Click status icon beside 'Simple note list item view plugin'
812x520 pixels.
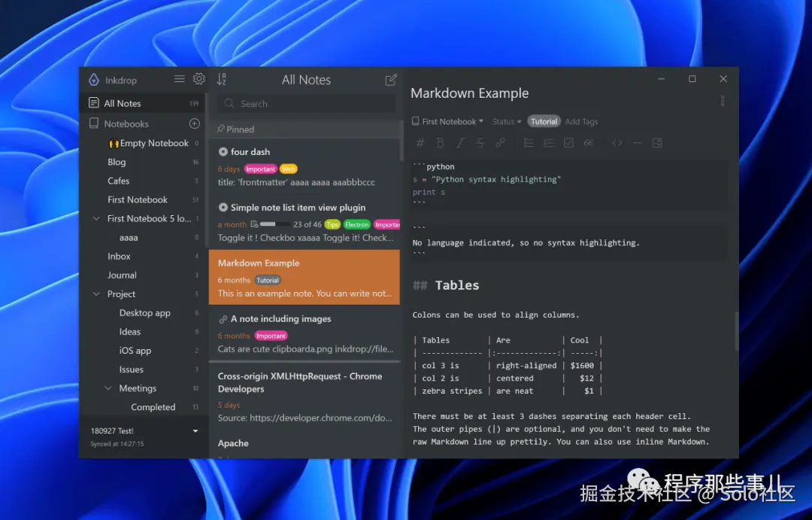click(223, 208)
